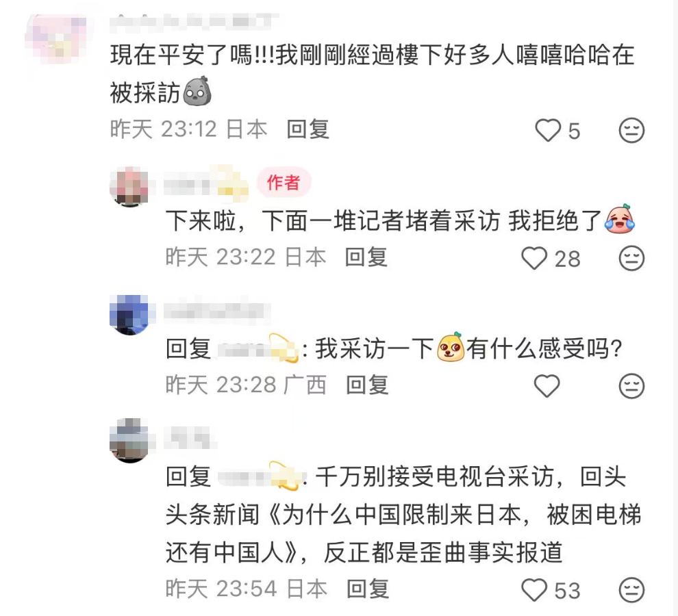The height and width of the screenshot is (616, 678).
Task: Tap the dislike face on the 23:54 comment
Action: 631,590
